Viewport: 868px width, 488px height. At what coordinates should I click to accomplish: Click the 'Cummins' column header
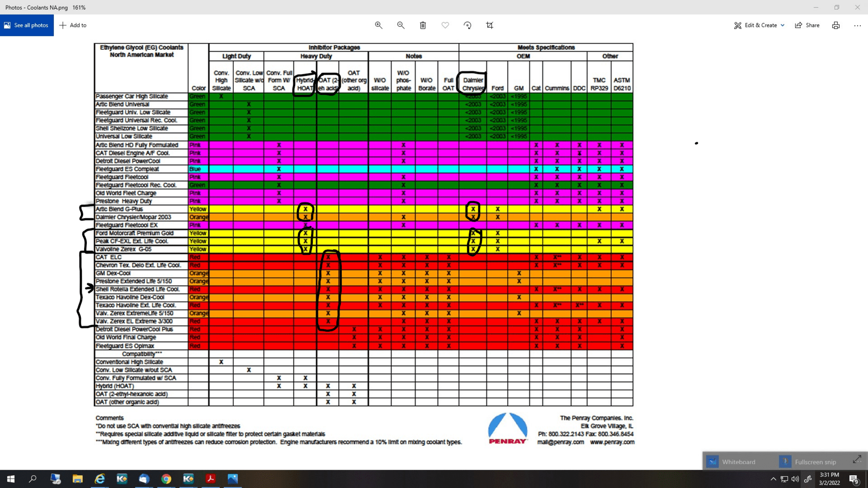tap(557, 88)
